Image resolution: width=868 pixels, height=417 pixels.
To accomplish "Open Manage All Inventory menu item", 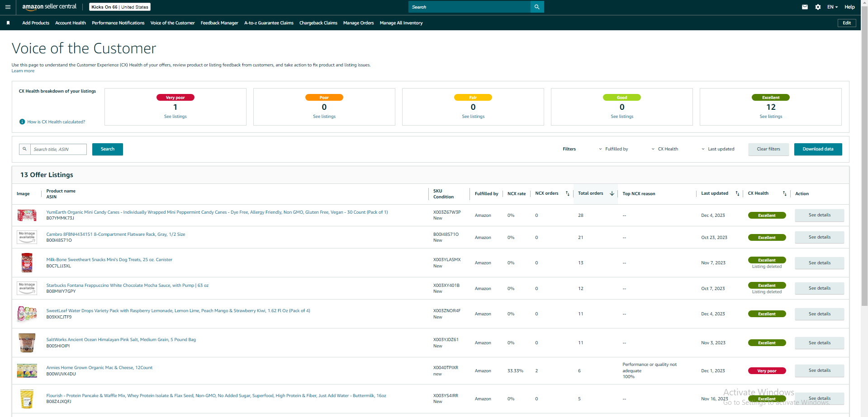I will click(401, 23).
